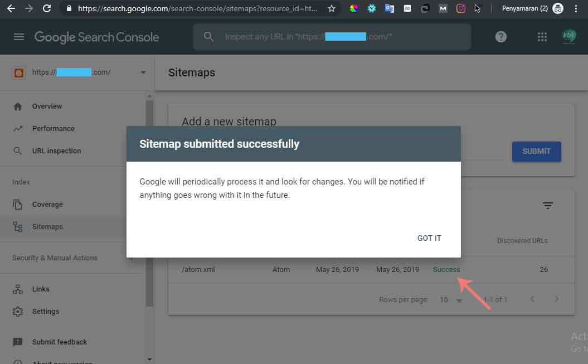This screenshot has height=364, width=588.
Task: Open the sitemap filter icon
Action: (548, 205)
